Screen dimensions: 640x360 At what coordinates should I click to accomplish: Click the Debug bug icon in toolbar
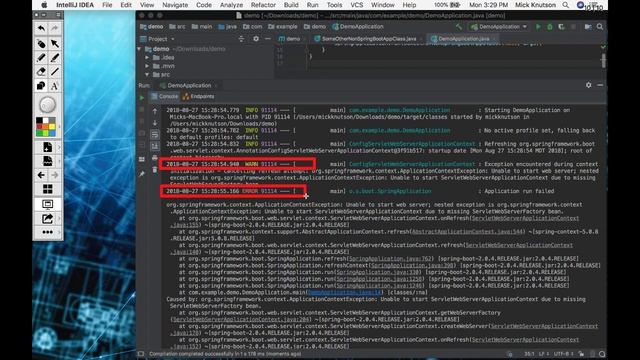tap(550, 27)
